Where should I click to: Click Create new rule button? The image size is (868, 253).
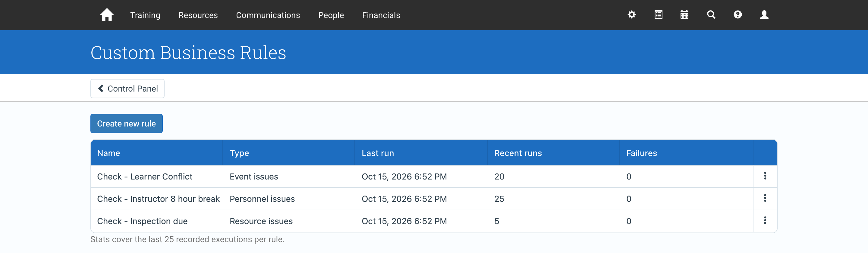126,123
